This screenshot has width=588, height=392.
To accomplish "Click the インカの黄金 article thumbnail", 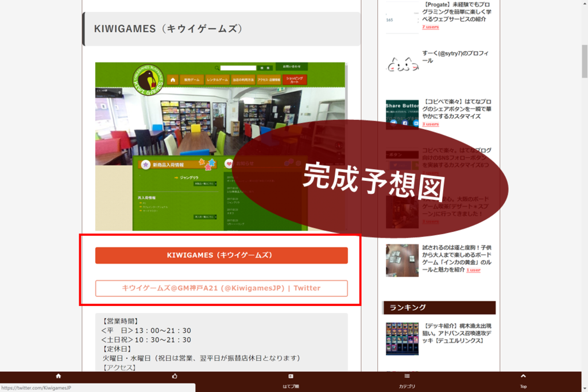I will (402, 261).
